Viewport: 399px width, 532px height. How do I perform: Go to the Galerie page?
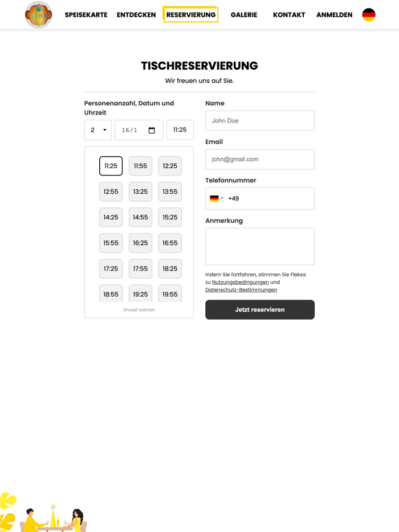pyautogui.click(x=244, y=15)
